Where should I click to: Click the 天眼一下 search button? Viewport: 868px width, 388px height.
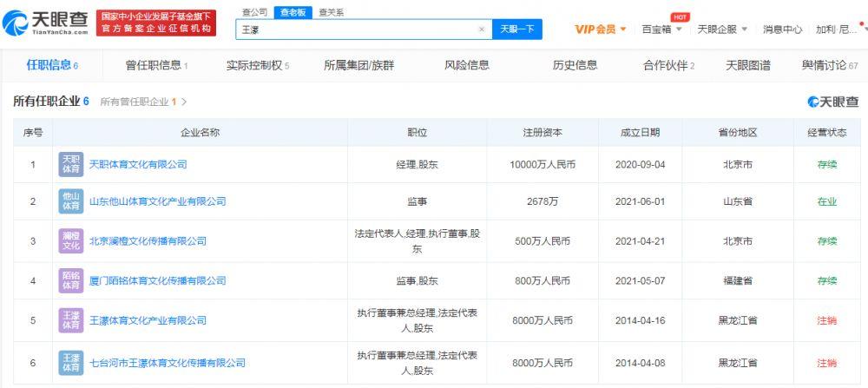click(517, 30)
